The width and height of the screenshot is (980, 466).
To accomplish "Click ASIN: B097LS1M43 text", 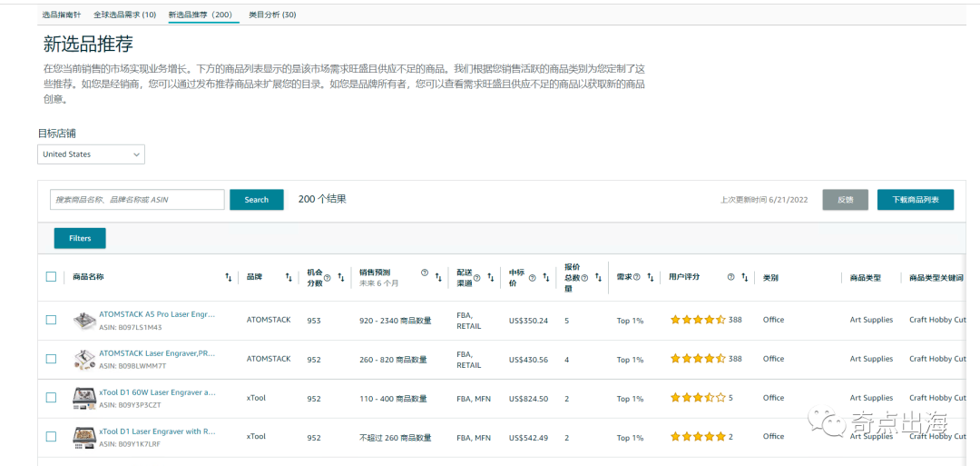I will click(x=130, y=327).
